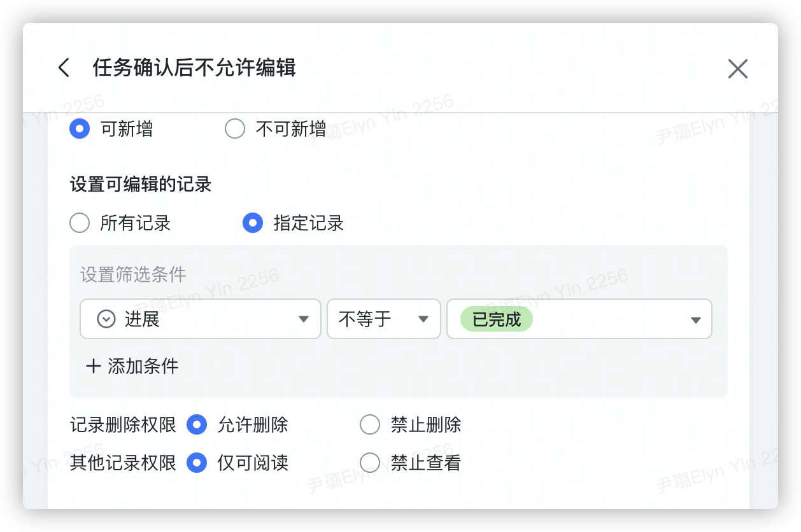Choose the 所有记录 option

[x=80, y=223]
